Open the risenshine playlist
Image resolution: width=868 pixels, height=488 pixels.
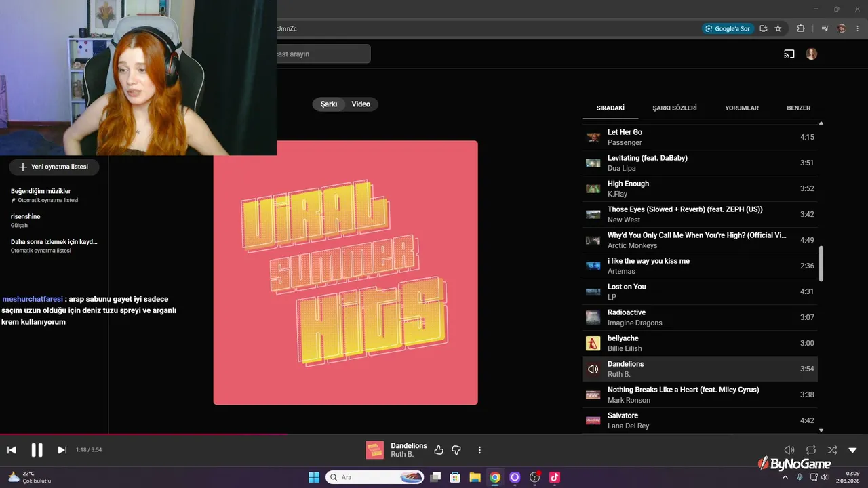pyautogui.click(x=54, y=220)
